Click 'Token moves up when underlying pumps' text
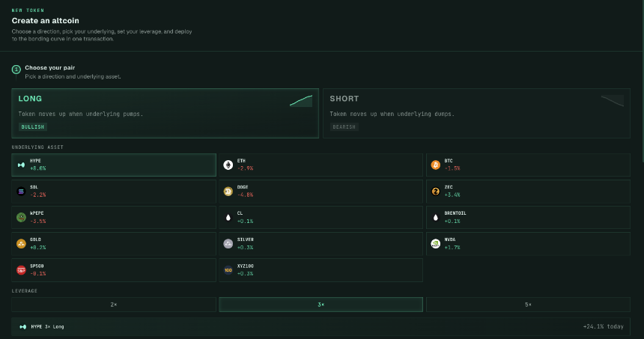 [x=81, y=114]
